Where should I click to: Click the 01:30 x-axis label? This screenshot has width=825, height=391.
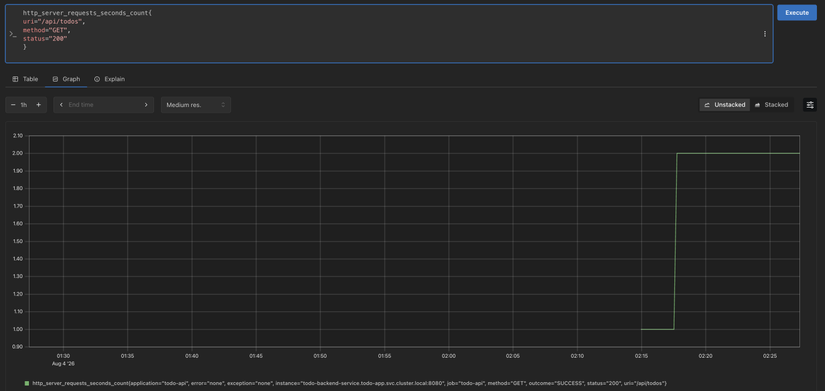(63, 355)
